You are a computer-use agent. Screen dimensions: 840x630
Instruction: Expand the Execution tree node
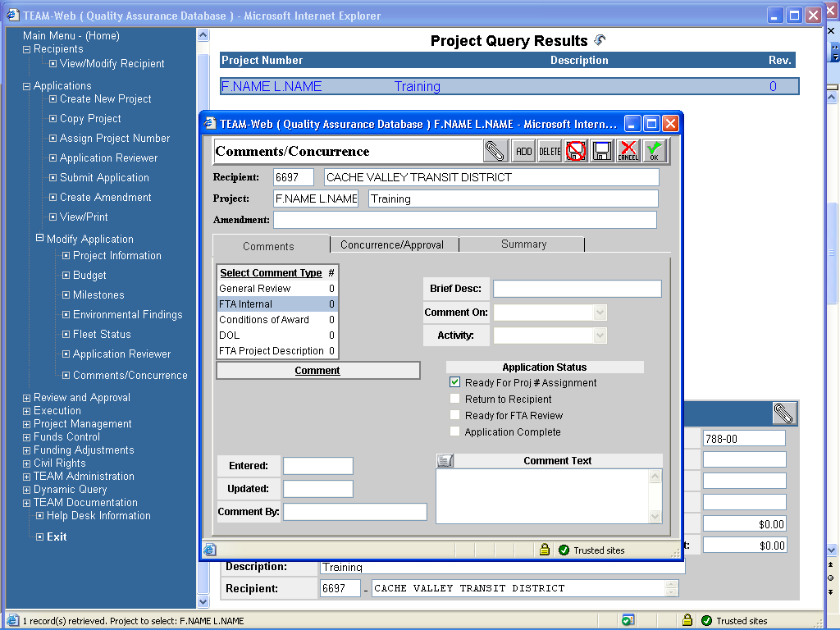pos(26,412)
